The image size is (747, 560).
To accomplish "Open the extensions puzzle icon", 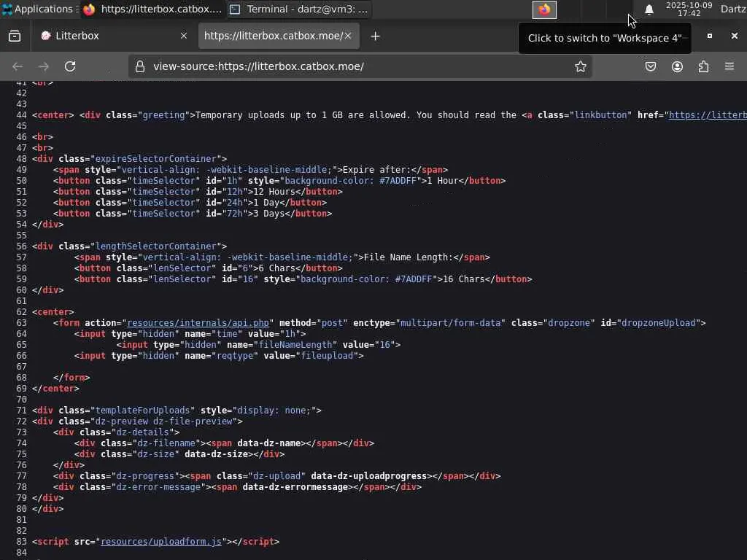I will 703,66.
